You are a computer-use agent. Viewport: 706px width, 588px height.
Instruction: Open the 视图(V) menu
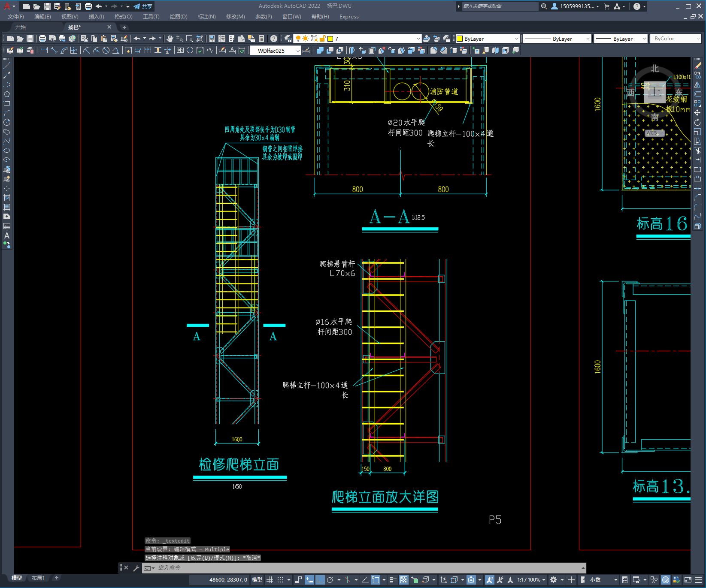(x=70, y=17)
